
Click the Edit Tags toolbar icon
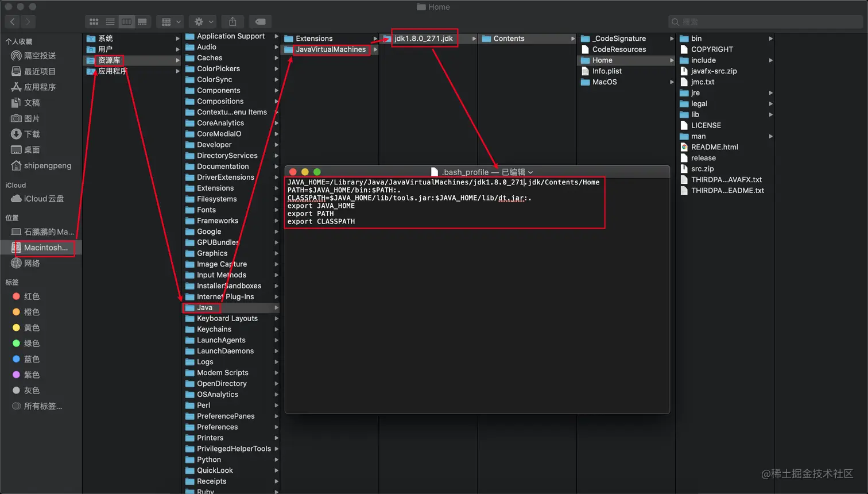pyautogui.click(x=261, y=22)
